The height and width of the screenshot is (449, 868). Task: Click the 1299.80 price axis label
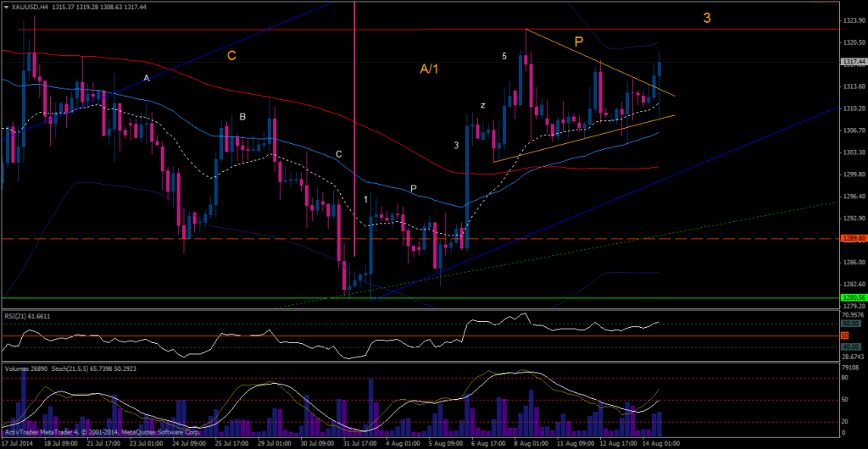coord(854,175)
